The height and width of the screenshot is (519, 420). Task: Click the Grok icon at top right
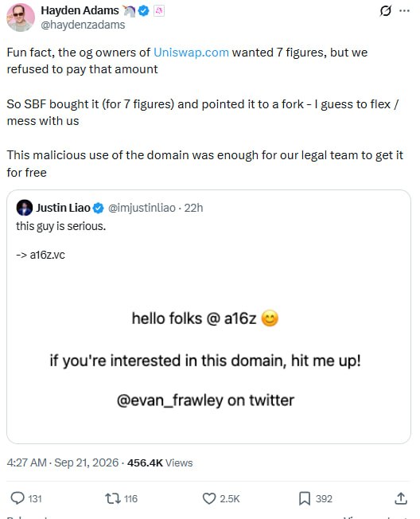[385, 11]
